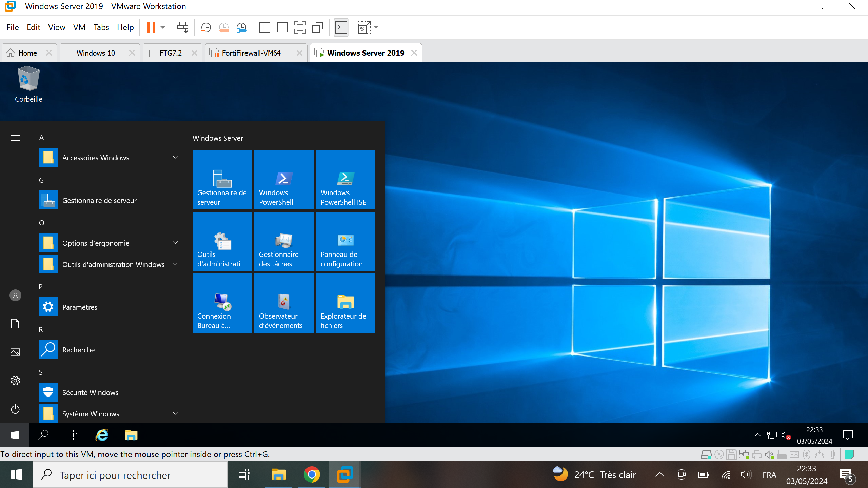
Task: Expand the Accessoires Windows folder
Action: 109,158
